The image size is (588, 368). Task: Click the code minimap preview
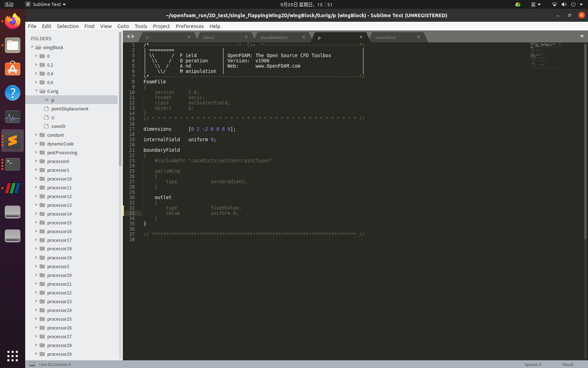(x=545, y=55)
